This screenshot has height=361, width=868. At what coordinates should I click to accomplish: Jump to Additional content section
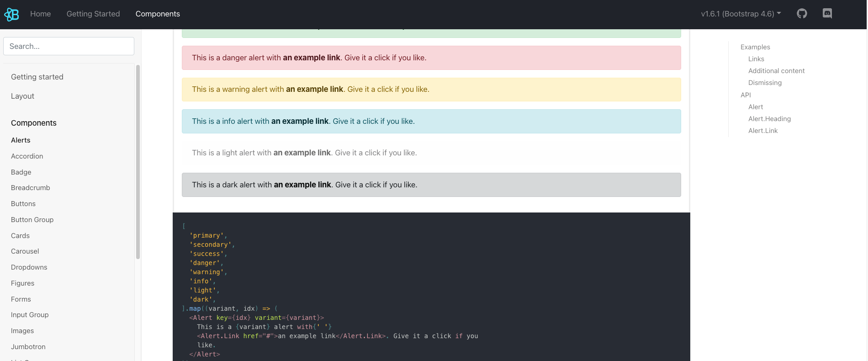pyautogui.click(x=776, y=71)
